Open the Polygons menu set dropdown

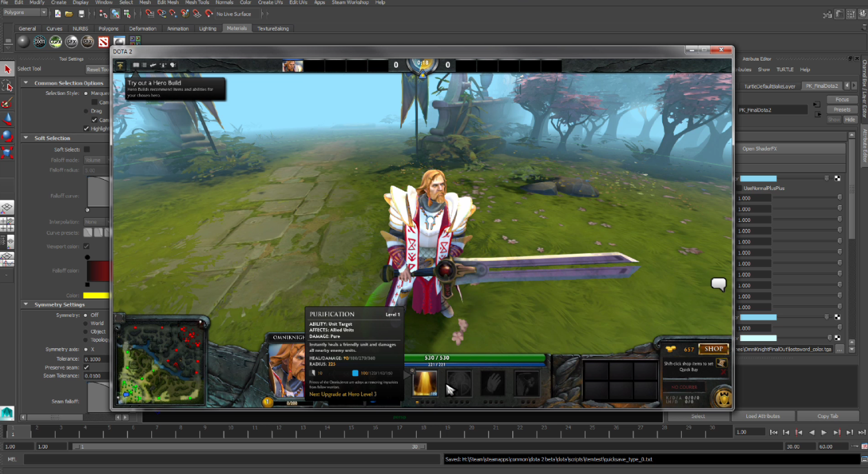(25, 12)
